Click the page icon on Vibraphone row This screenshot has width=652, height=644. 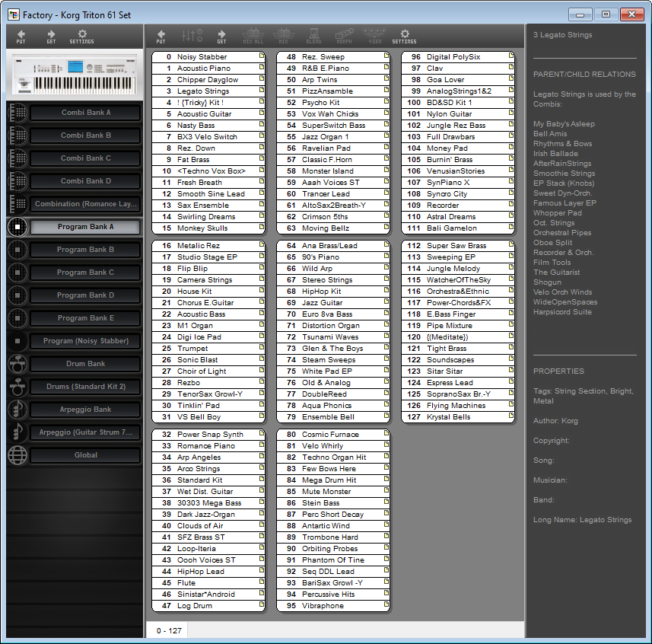(386, 604)
